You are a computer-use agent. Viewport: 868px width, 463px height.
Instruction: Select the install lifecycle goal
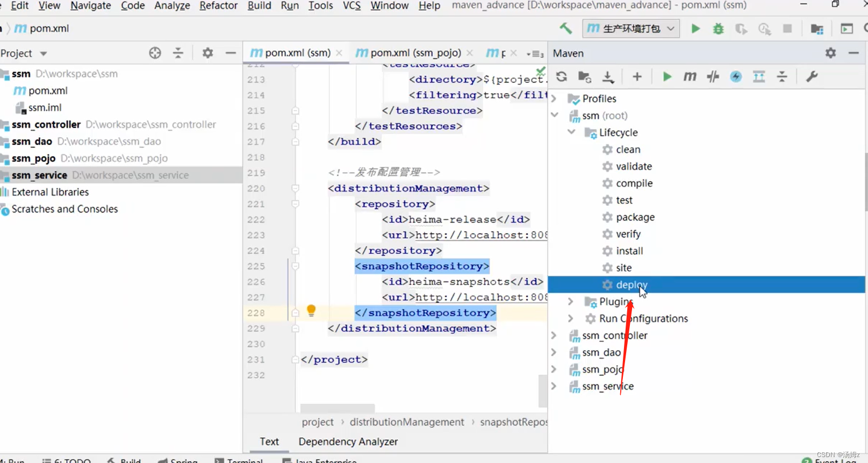[x=629, y=251]
